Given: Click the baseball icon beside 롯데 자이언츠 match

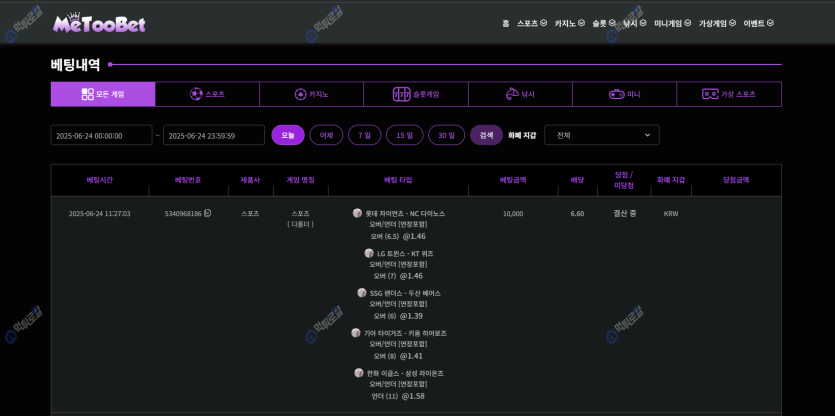Looking at the screenshot, I should tap(357, 213).
